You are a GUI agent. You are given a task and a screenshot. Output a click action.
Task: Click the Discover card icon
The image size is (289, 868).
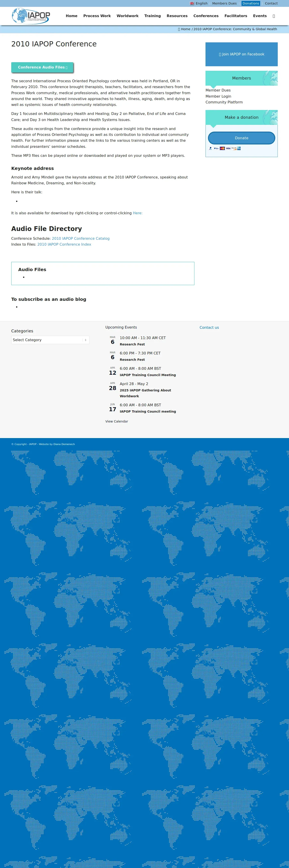tap(234, 148)
